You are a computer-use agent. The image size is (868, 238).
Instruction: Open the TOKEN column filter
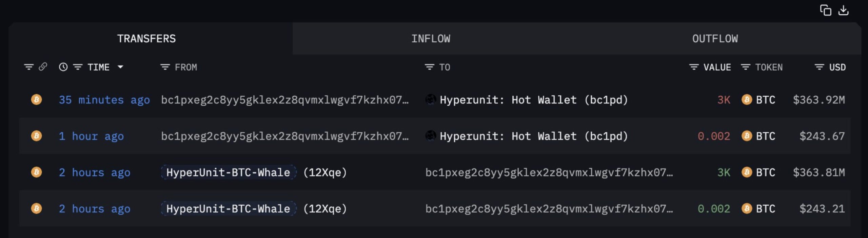coord(745,67)
